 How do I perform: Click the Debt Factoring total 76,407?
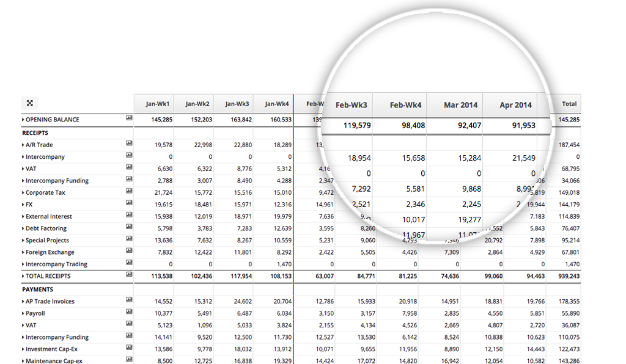pos(570,229)
